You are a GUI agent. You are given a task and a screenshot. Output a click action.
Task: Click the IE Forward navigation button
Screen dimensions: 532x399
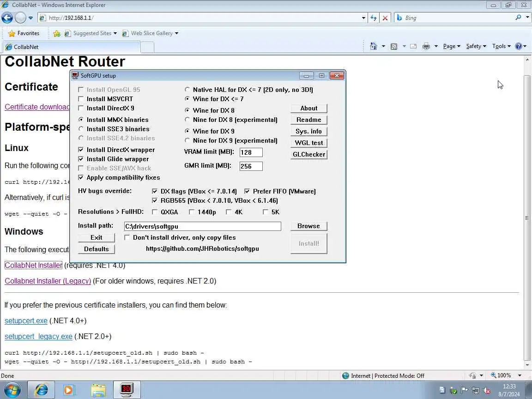pyautogui.click(x=20, y=18)
